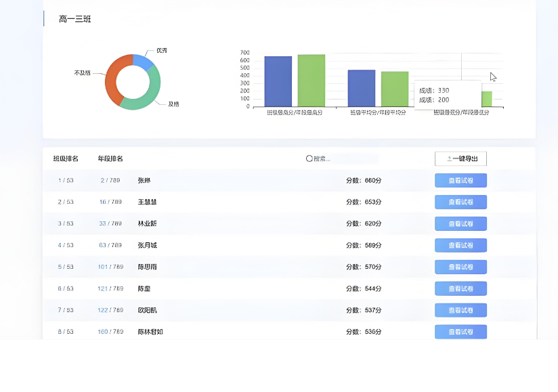The width and height of the screenshot is (558, 392).
Task: Open 查看试卷 for the 660分 row
Action: point(460,180)
